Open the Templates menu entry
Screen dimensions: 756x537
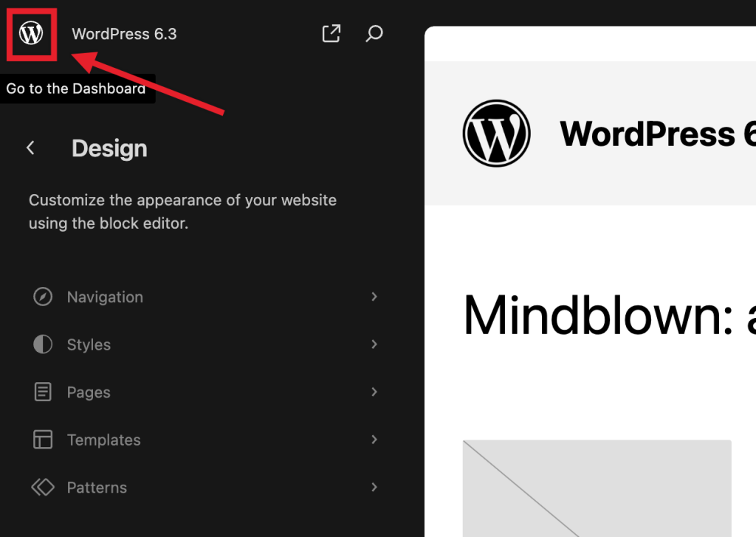coord(103,439)
